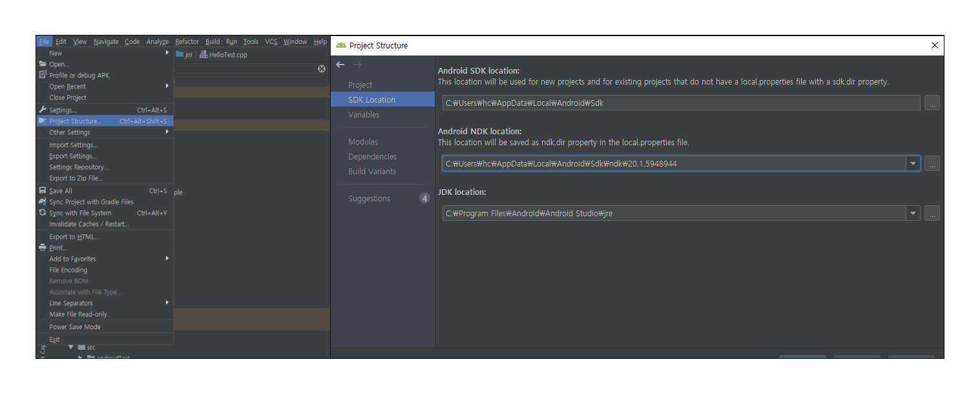Click Profile or debug APK icon

(43, 75)
